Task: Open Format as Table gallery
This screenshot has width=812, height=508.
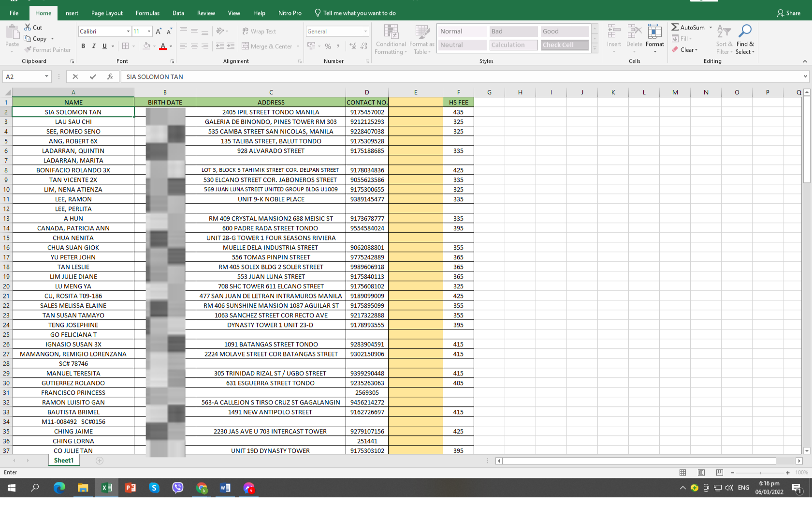Action: (422, 40)
